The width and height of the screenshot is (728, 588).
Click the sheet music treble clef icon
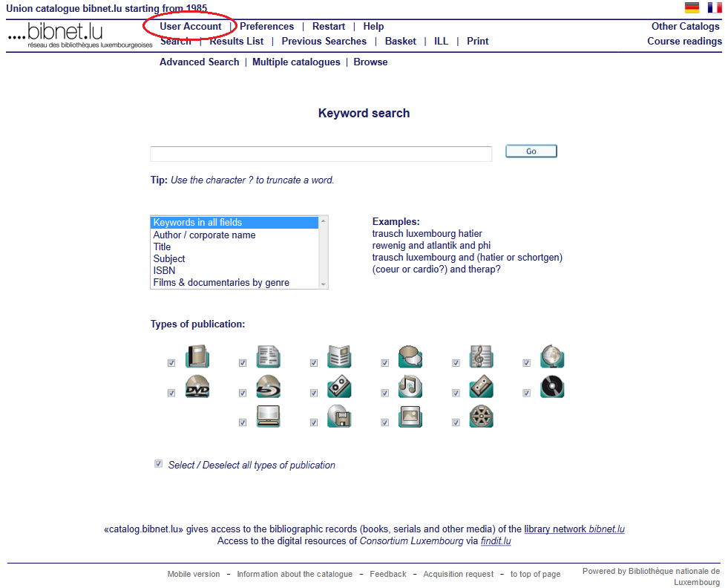pos(482,356)
